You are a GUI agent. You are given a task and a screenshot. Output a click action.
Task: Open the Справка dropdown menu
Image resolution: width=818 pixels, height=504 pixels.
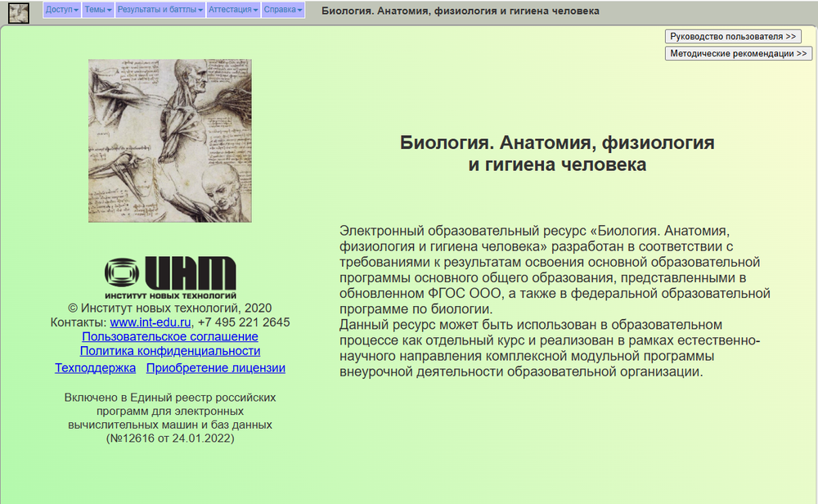283,9
